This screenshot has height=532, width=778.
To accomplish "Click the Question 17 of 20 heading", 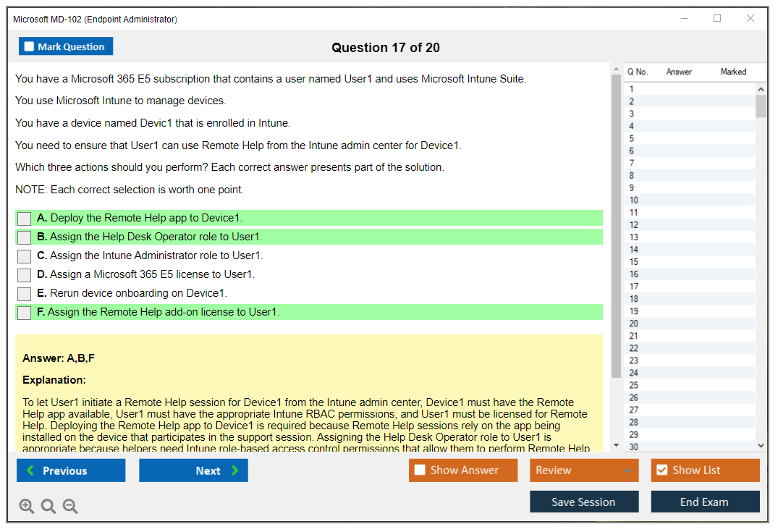I will click(x=386, y=48).
